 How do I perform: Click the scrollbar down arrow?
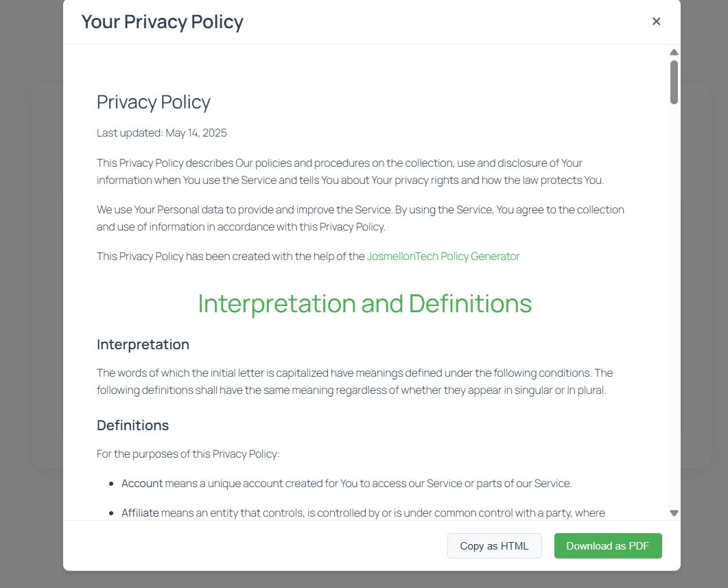coord(674,513)
